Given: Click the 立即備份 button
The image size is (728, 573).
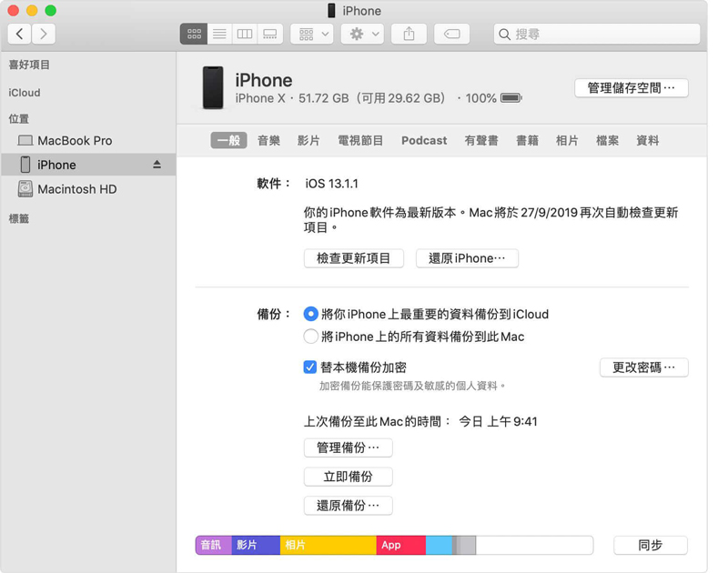Looking at the screenshot, I should [x=348, y=477].
